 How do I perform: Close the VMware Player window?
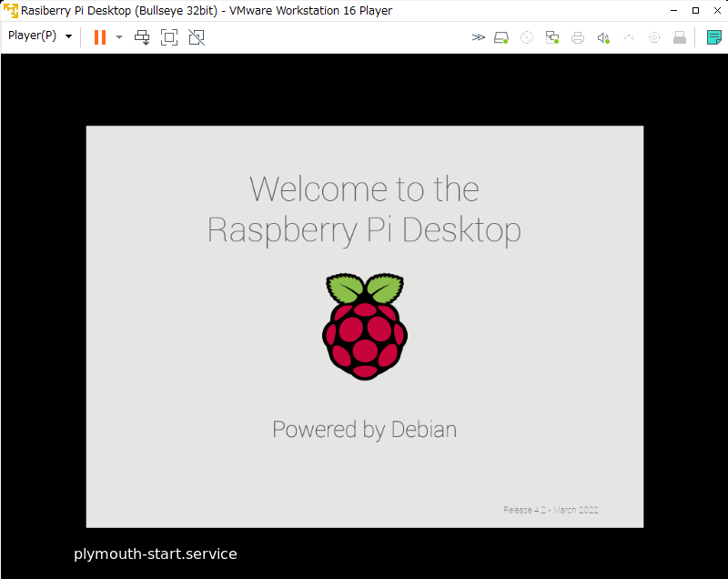pos(717,10)
